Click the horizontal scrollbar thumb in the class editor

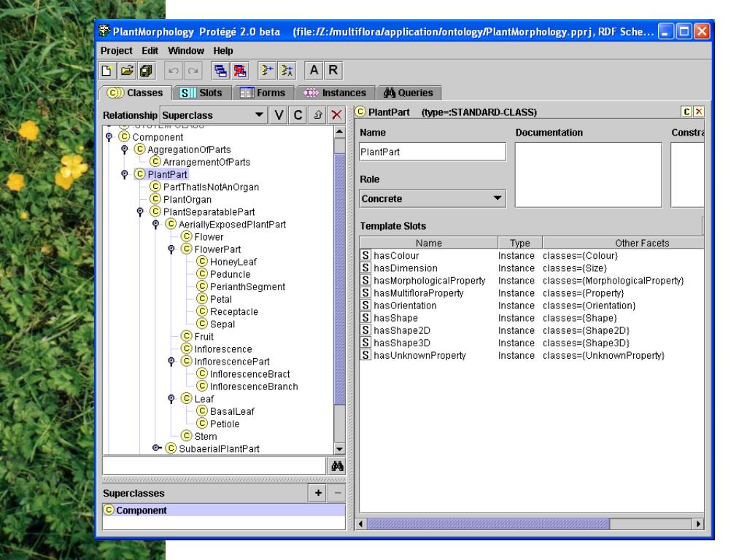tap(488, 524)
